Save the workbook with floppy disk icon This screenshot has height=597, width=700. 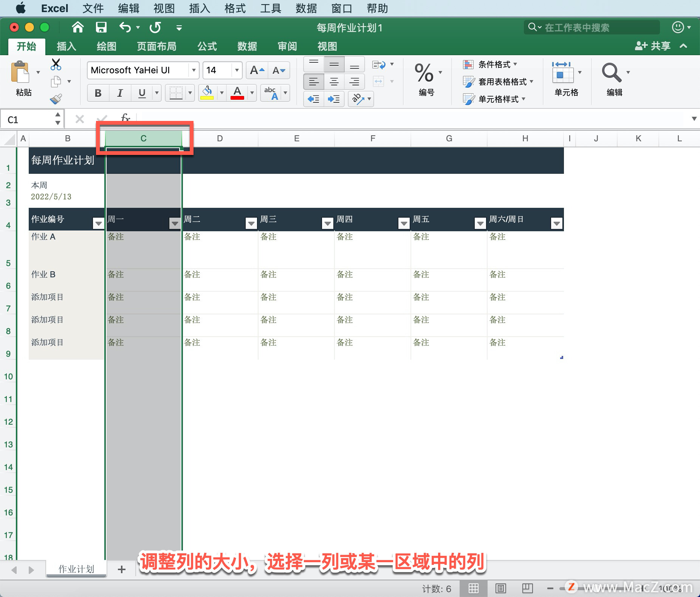(101, 27)
